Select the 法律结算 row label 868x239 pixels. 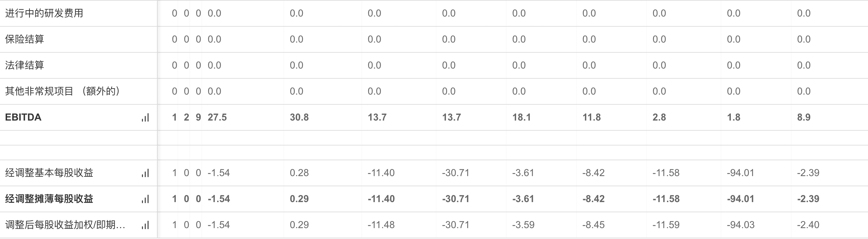(x=25, y=65)
